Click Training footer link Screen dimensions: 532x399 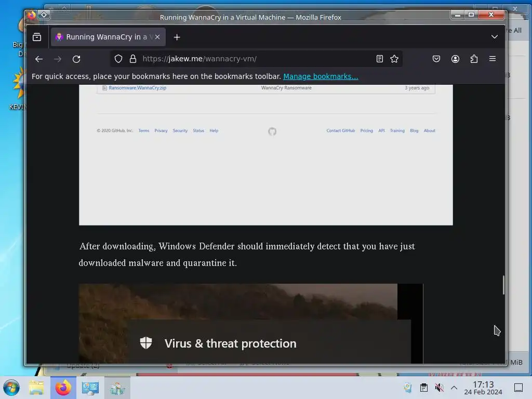click(397, 130)
